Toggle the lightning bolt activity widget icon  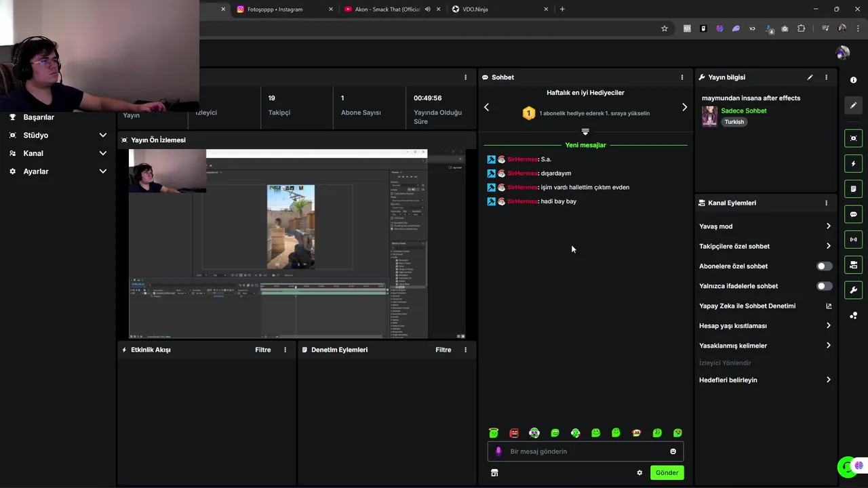pos(853,163)
